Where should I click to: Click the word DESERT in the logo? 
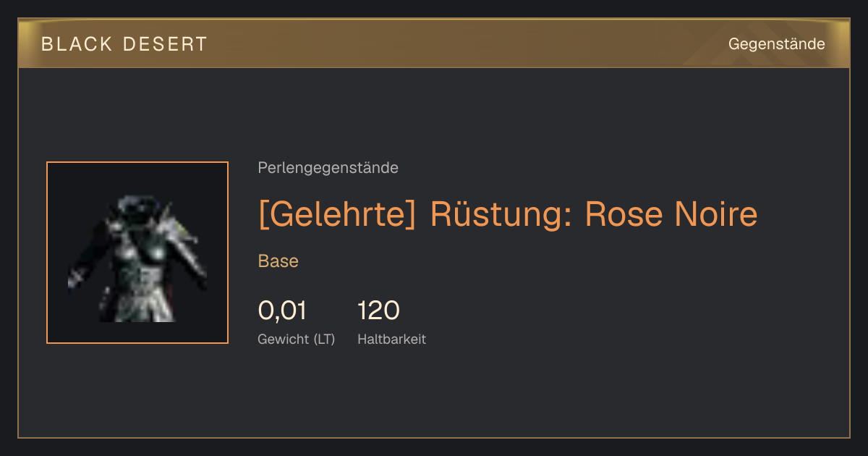(165, 44)
